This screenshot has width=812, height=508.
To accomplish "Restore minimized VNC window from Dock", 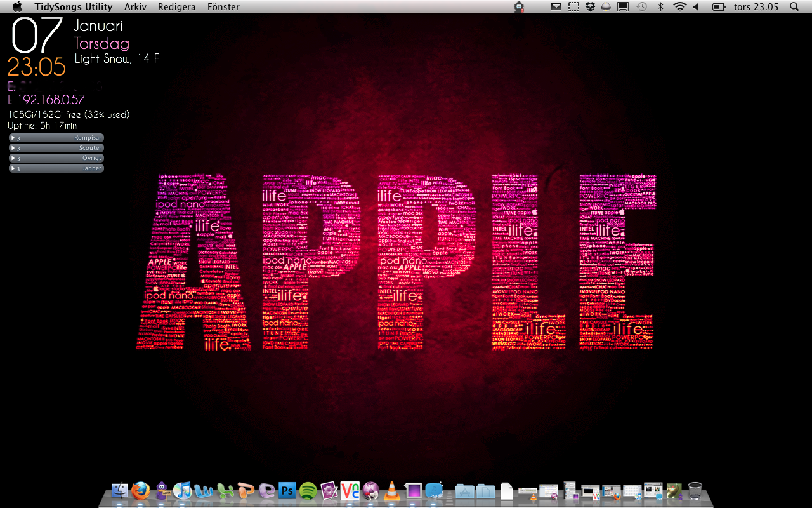I will (591, 491).
